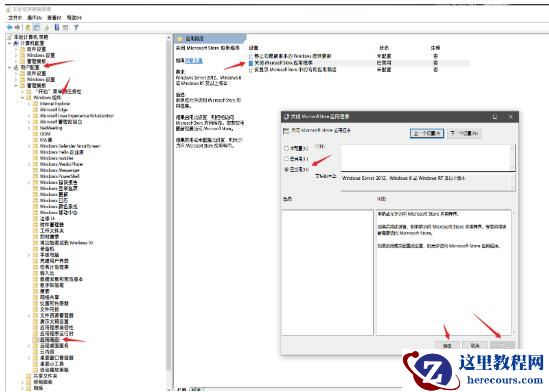Open the 查看 menu
Image resolution: width=549 pixels, height=392 pixels.
point(54,18)
